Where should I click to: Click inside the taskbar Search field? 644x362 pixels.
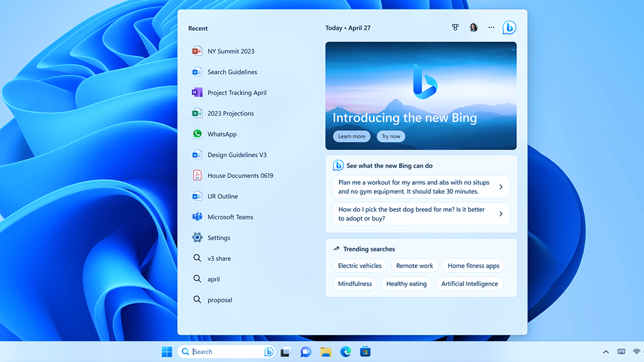pyautogui.click(x=220, y=351)
